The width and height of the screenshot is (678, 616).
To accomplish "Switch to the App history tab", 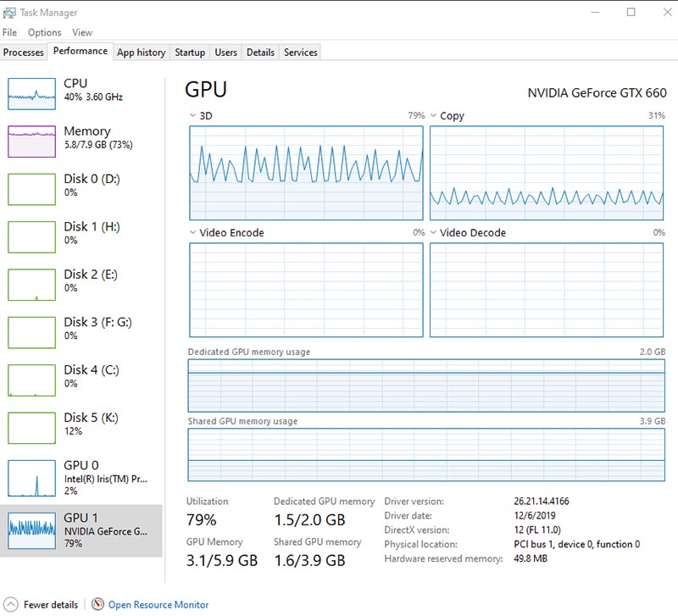I will coord(142,53).
